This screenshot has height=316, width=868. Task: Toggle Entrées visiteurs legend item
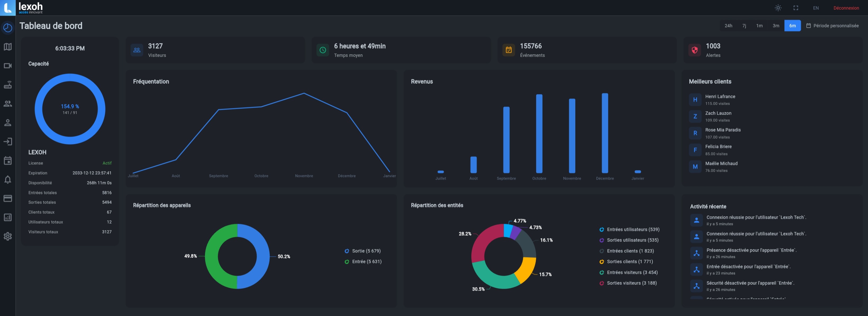pyautogui.click(x=628, y=272)
